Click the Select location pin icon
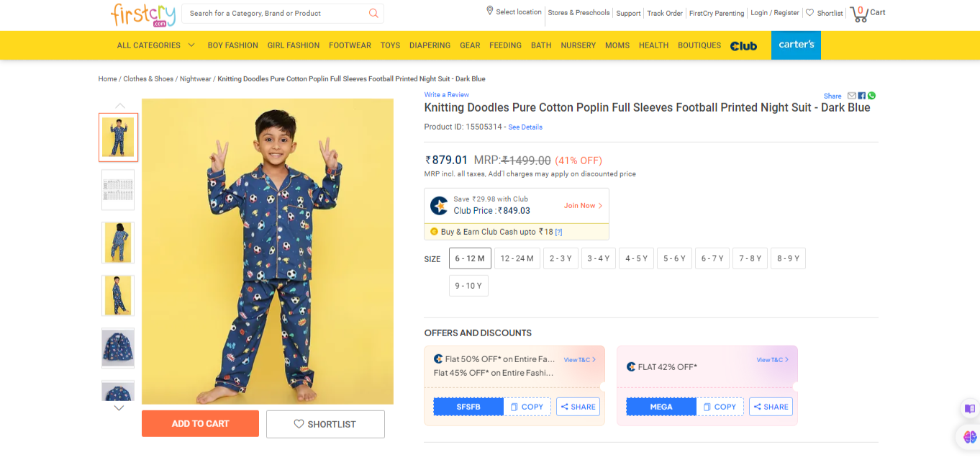The image size is (980, 460). [x=490, y=12]
